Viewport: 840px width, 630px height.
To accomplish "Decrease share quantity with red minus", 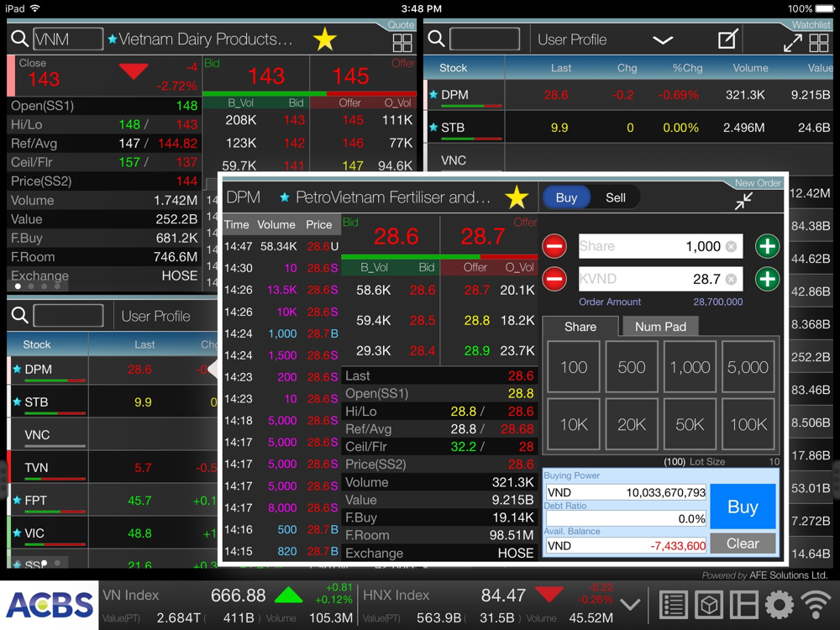I will click(554, 246).
